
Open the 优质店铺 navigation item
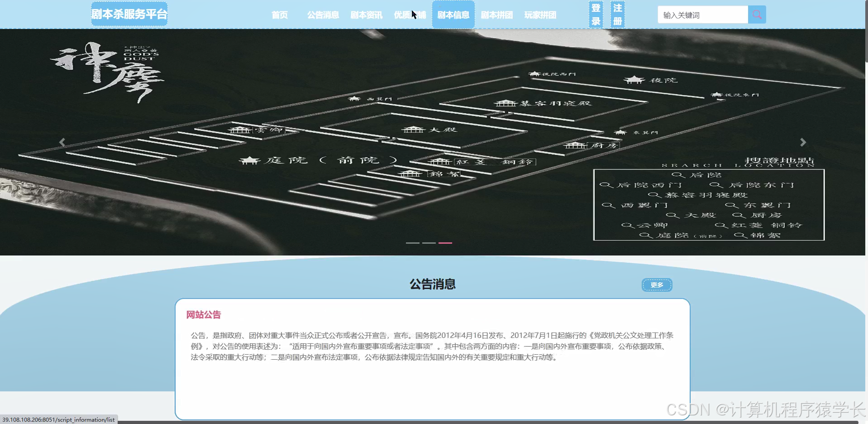click(x=410, y=15)
